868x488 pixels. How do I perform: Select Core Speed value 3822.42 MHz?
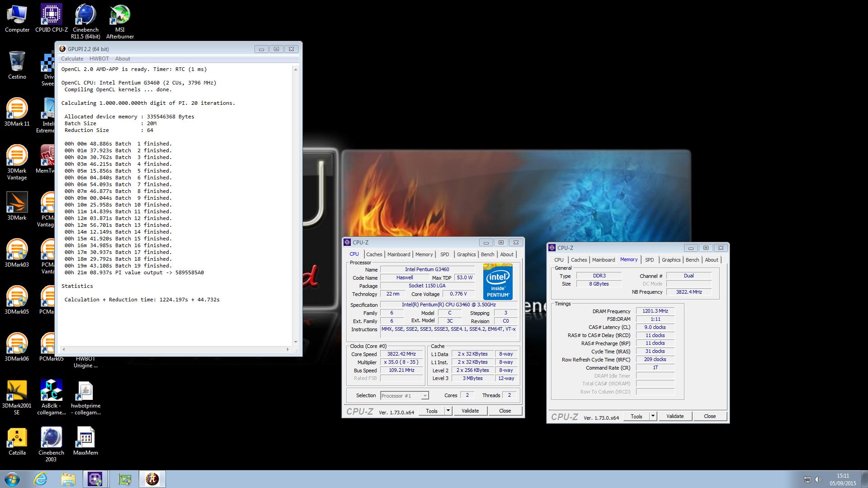pos(401,354)
